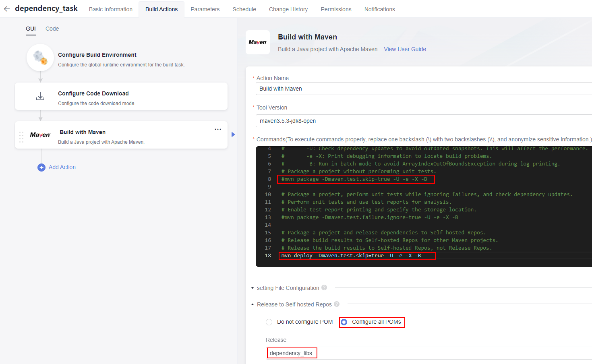Screen dimensions: 592x364
Task: Click the dependency_task title text
Action: tap(46, 8)
